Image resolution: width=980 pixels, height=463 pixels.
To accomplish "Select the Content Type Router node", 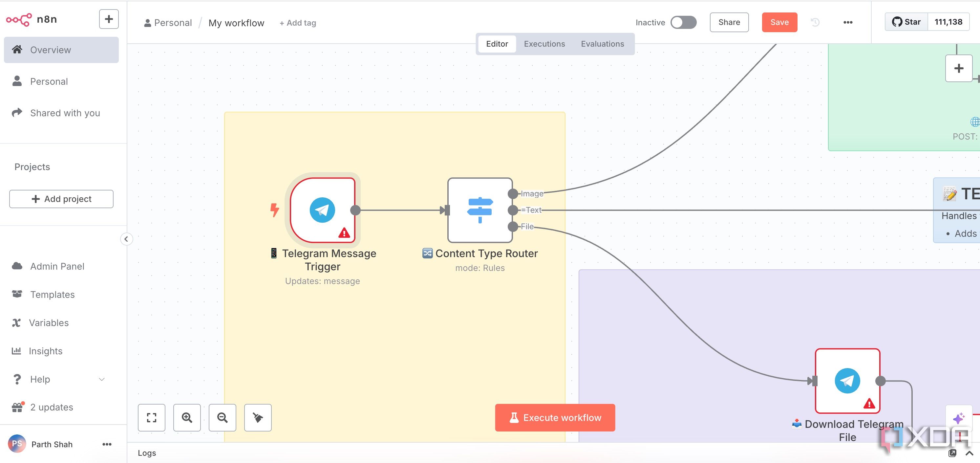I will pos(480,210).
